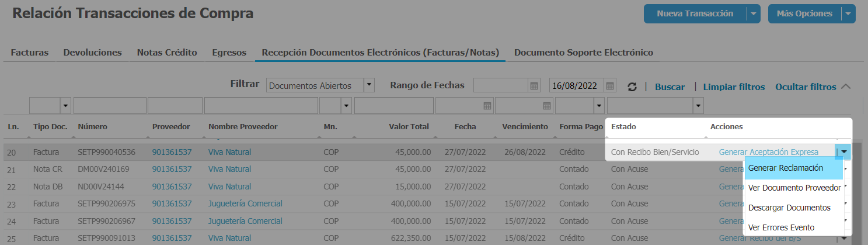Click the Número column filter input field
The image size is (868, 245).
point(109,106)
